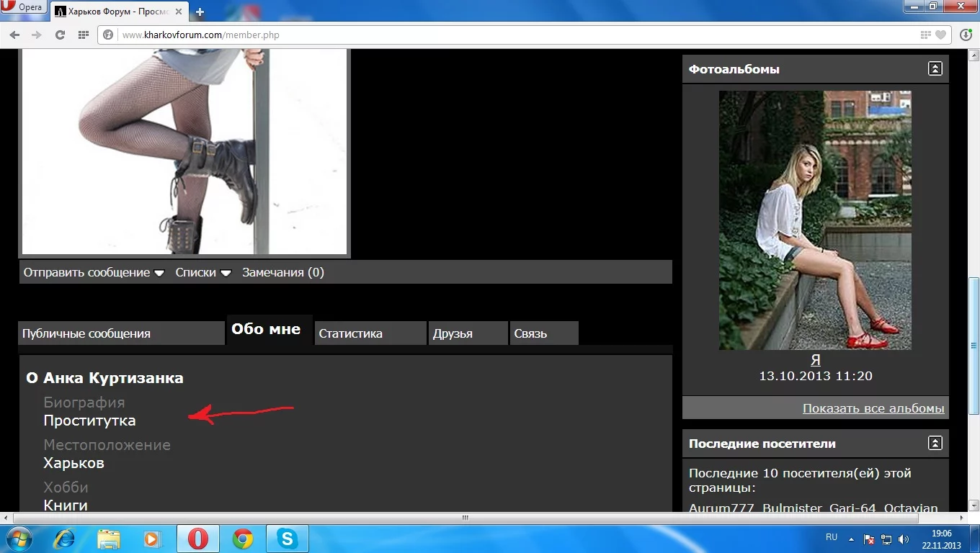Open Windows Explorer from taskbar
The image size is (980, 553).
click(x=109, y=539)
